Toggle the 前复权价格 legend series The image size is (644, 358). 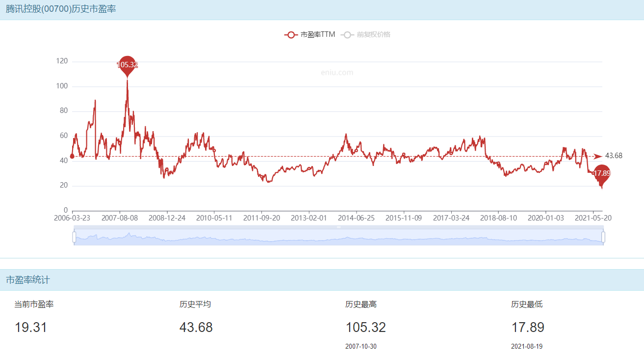click(x=366, y=34)
